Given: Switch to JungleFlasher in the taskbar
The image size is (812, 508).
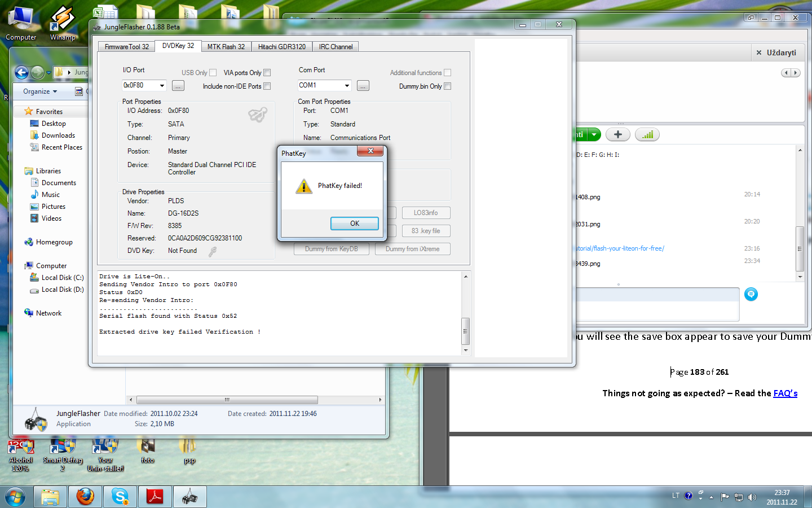Looking at the screenshot, I should pyautogui.click(x=190, y=497).
